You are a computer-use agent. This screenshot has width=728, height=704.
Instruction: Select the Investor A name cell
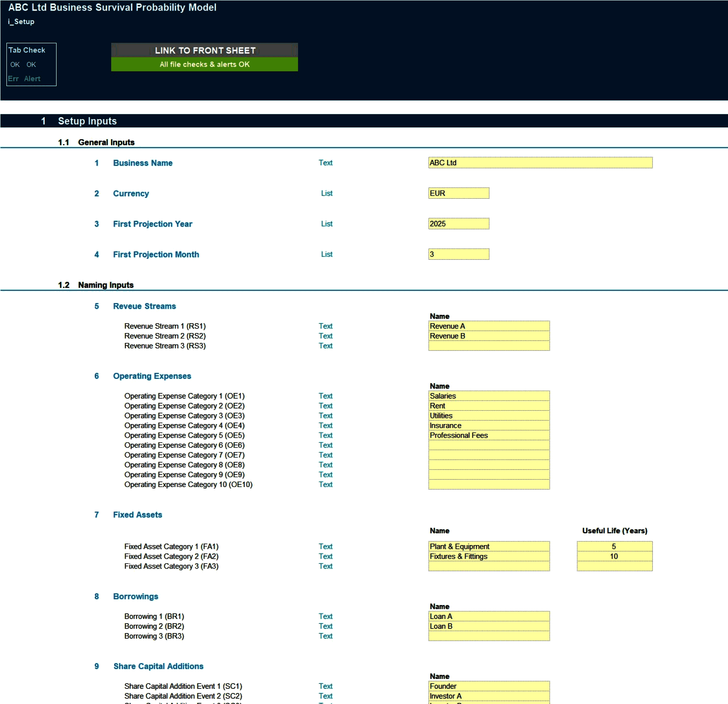click(489, 696)
